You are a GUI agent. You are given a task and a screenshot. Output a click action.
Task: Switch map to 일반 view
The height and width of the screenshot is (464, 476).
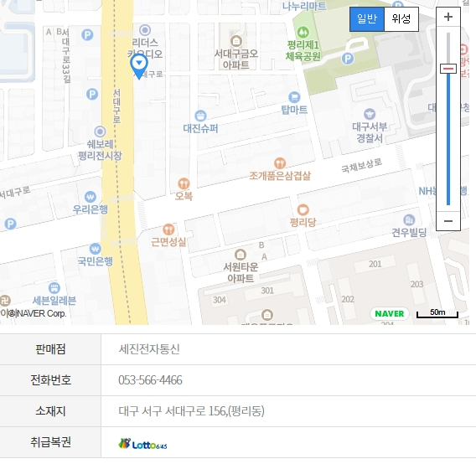pos(367,19)
